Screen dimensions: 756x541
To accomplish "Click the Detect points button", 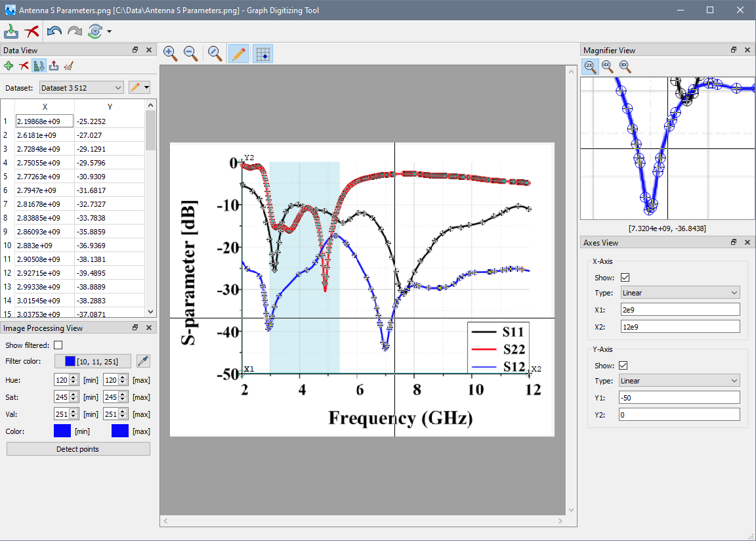I will 78,449.
